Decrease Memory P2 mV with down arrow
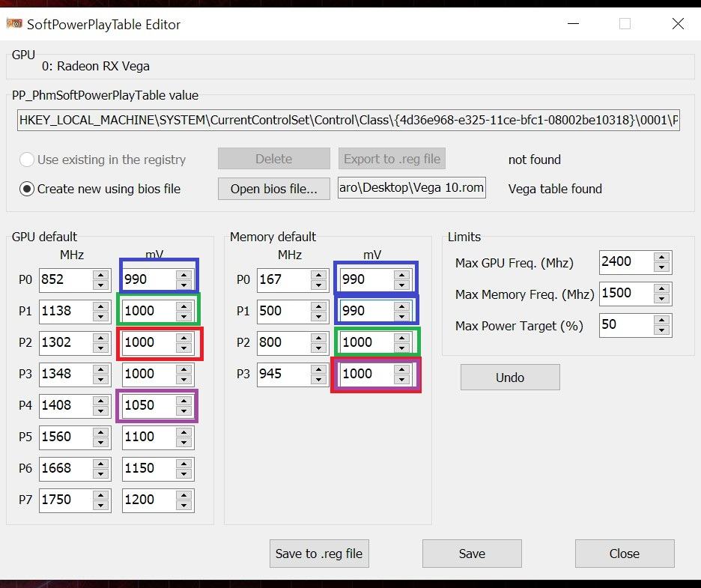701x588 pixels. pos(402,348)
